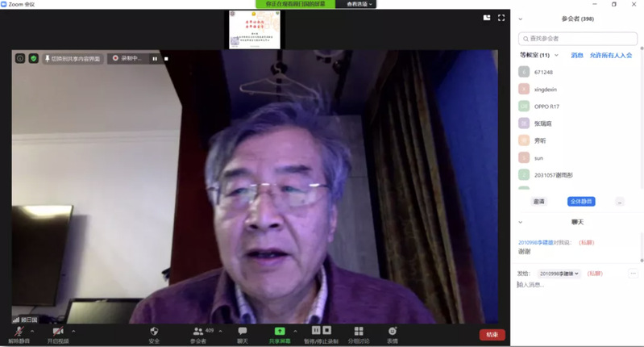The width and height of the screenshot is (644, 347).
Task: Click the red End meeting button
Action: click(x=492, y=334)
